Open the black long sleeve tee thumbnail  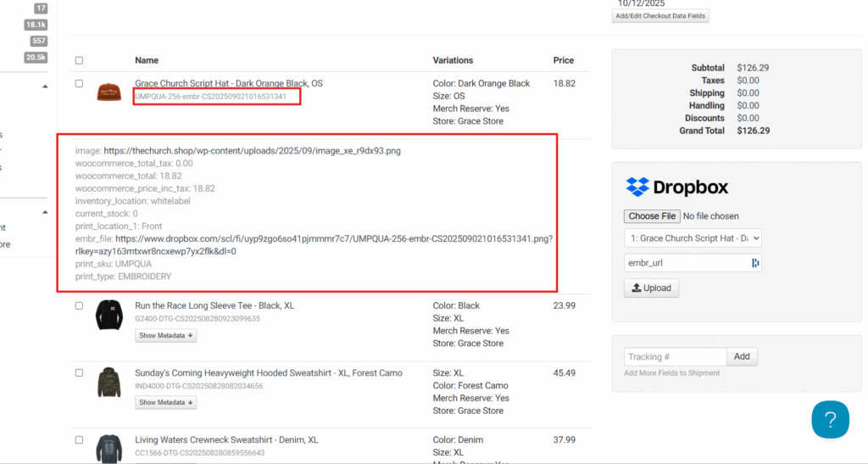click(x=108, y=316)
